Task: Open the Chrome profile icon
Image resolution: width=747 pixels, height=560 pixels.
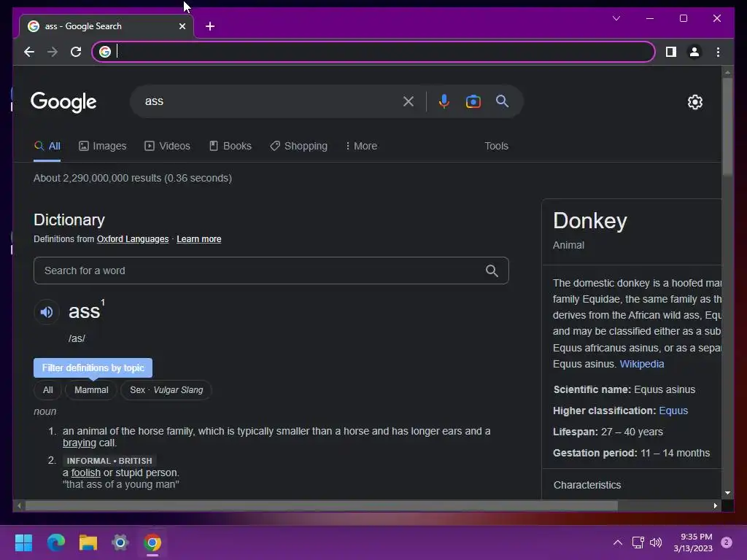Action: [x=694, y=52]
